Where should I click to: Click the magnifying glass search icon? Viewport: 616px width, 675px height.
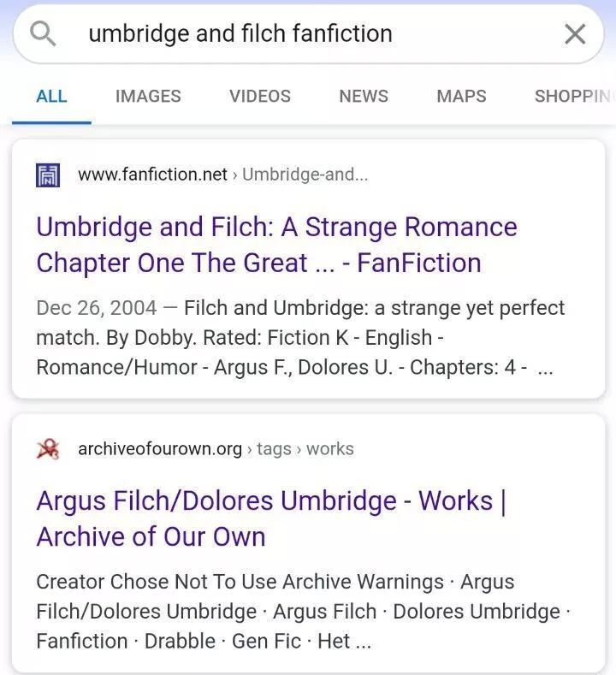[x=43, y=34]
